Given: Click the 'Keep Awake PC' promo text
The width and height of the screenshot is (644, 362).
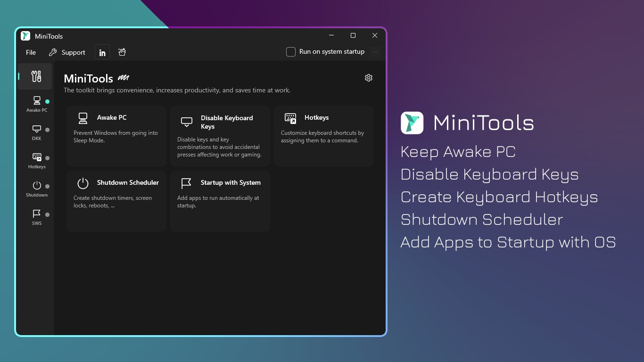Looking at the screenshot, I should (458, 152).
